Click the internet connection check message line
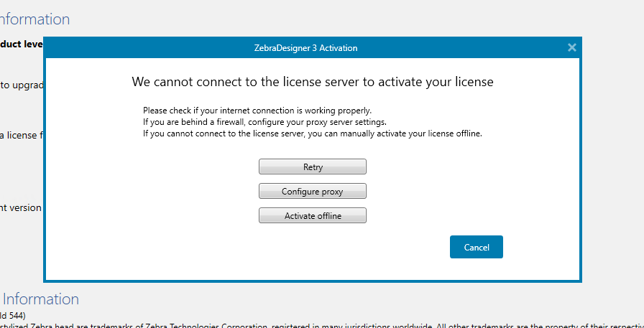Viewport: 644px width, 328px height. [x=257, y=111]
